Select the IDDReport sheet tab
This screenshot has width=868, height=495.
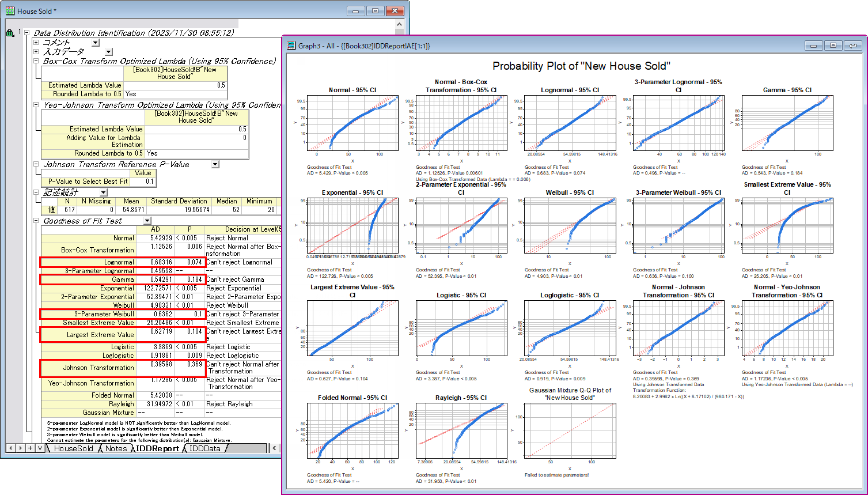coord(157,448)
